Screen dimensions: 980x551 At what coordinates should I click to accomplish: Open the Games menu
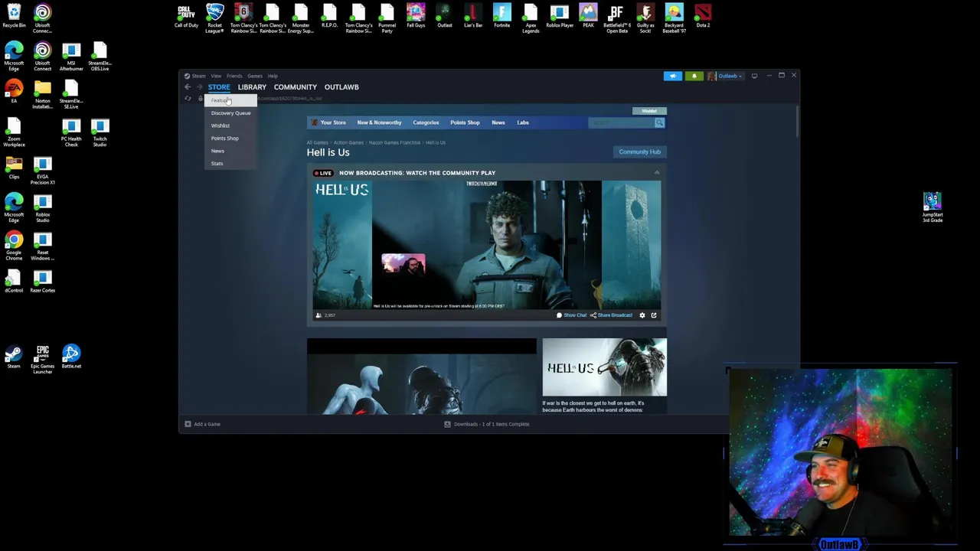(254, 76)
